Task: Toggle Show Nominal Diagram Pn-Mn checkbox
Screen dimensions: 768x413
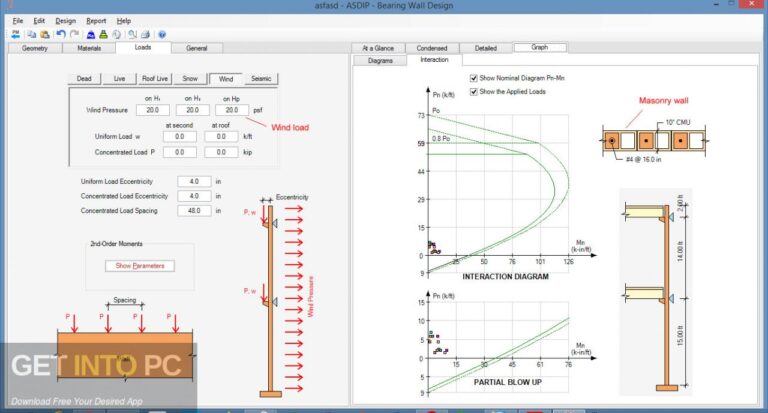Action: 474,78
